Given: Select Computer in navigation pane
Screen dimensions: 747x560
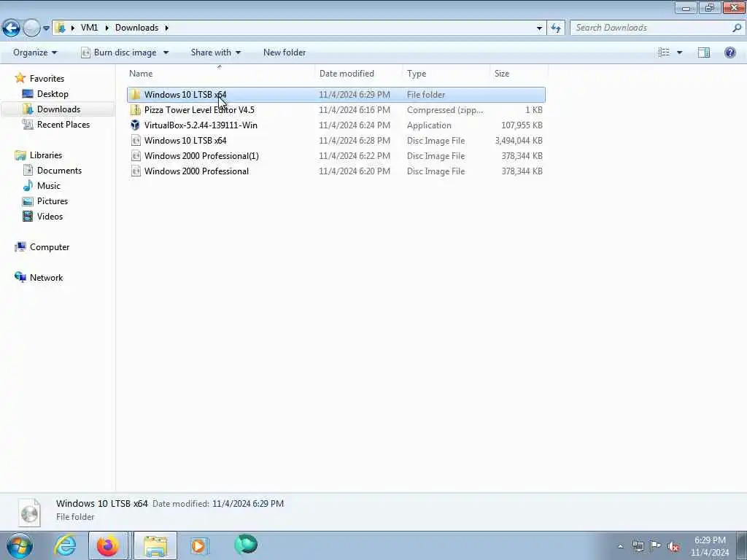Looking at the screenshot, I should (x=50, y=247).
